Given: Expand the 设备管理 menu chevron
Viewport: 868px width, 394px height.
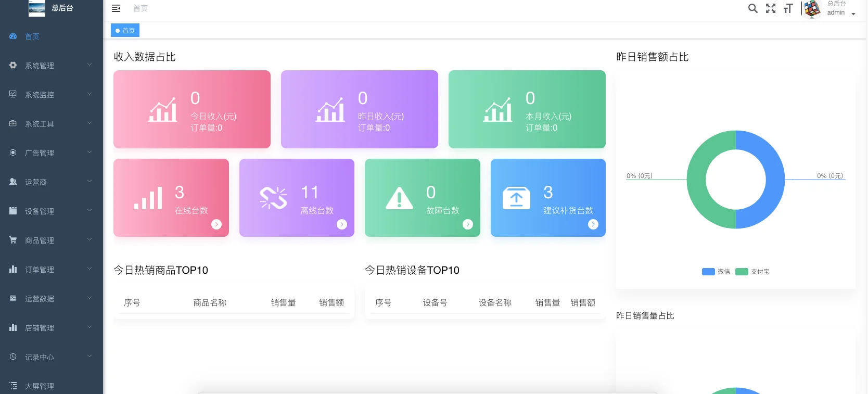Looking at the screenshot, I should tap(90, 211).
